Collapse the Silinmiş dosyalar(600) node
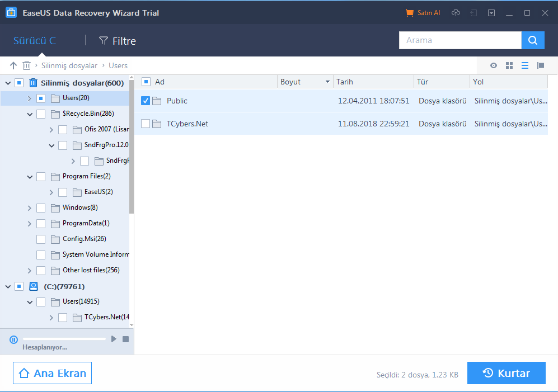558x392 pixels. point(8,82)
